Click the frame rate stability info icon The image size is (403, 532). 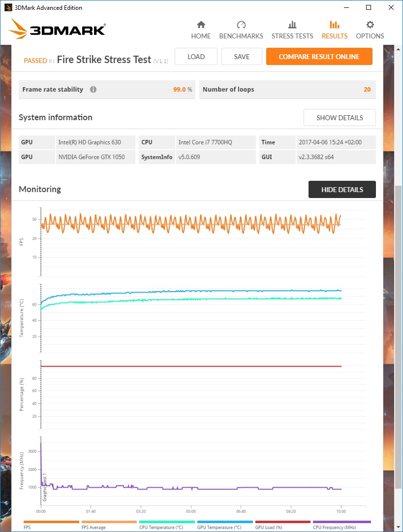pyautogui.click(x=93, y=89)
